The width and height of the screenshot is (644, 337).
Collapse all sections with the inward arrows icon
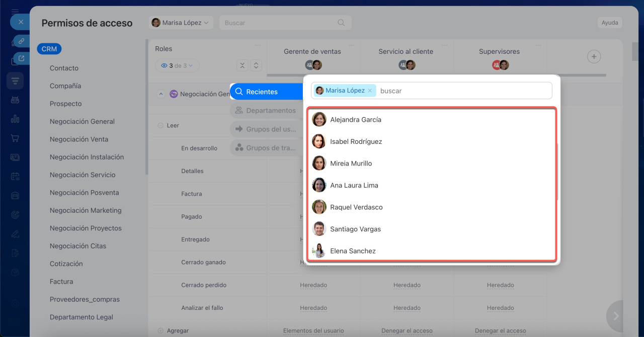(243, 65)
